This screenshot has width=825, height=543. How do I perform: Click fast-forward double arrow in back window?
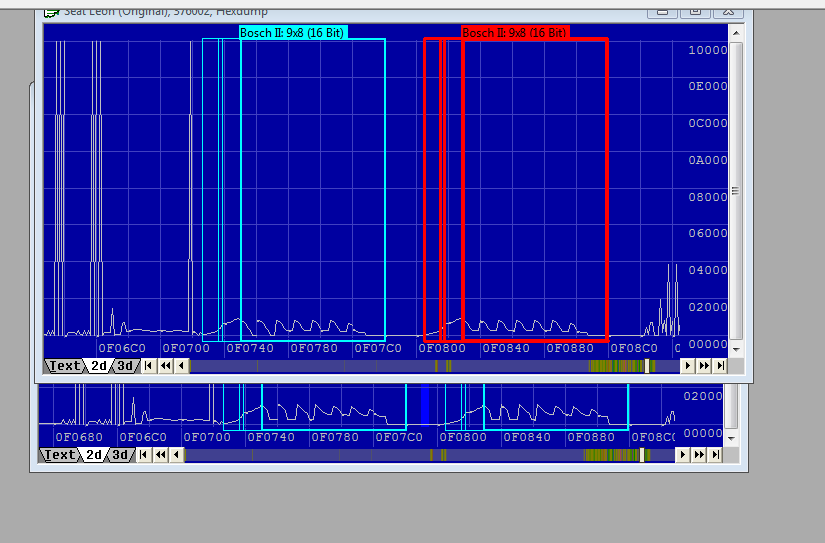699,455
